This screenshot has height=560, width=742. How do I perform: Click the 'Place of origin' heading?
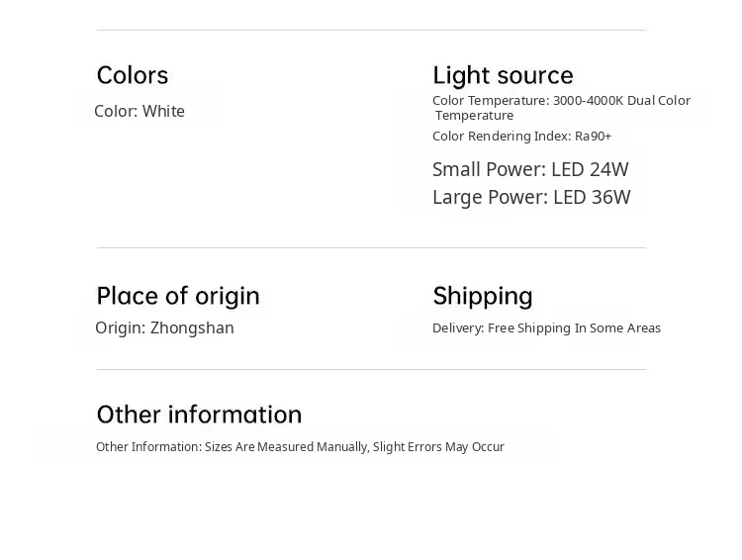(178, 296)
